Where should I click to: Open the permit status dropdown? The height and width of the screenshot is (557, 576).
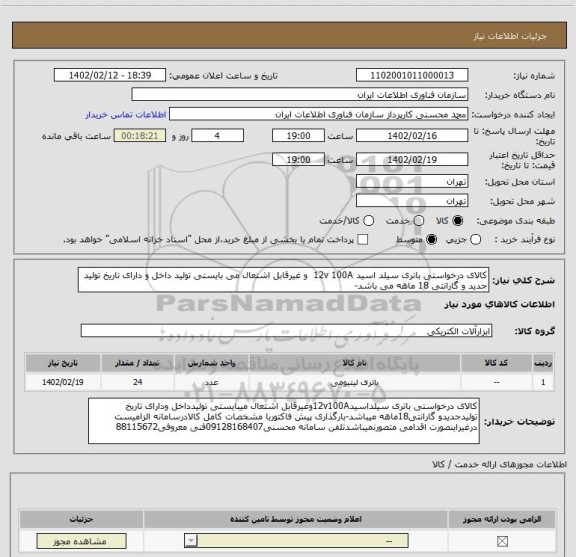click(x=296, y=541)
